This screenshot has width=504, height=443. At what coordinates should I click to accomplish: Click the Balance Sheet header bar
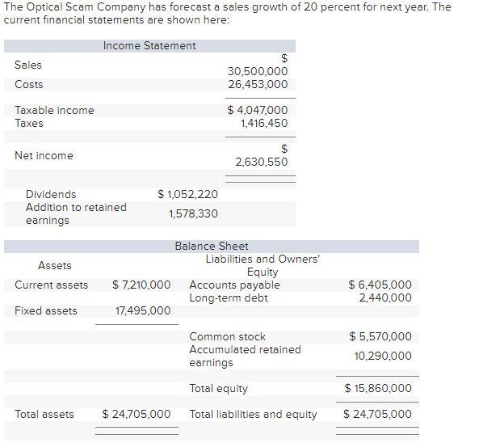point(212,247)
